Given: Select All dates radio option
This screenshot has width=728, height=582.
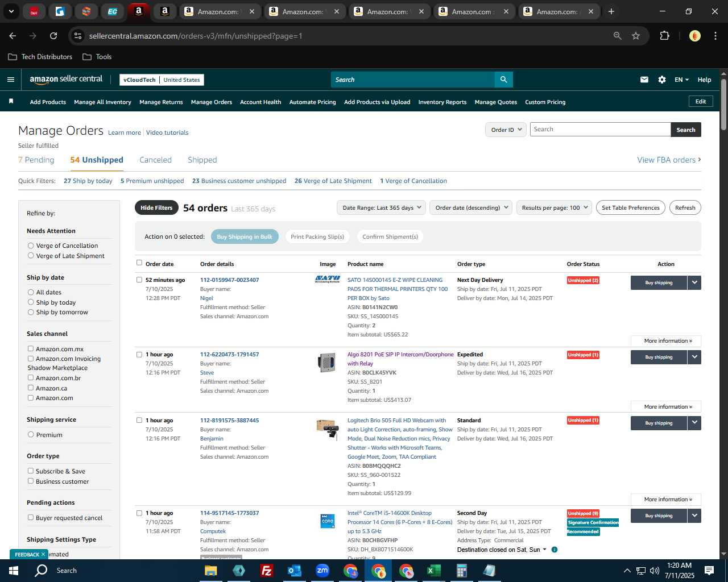Looking at the screenshot, I should click(31, 292).
